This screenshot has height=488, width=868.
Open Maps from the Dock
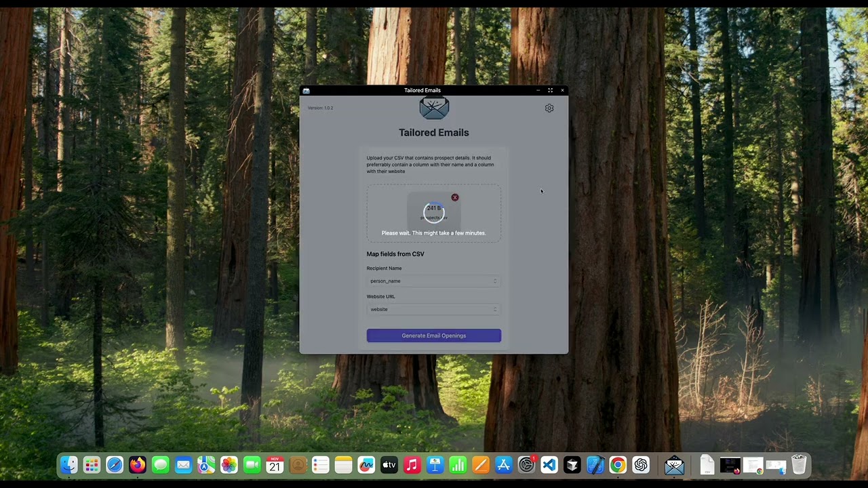click(206, 465)
